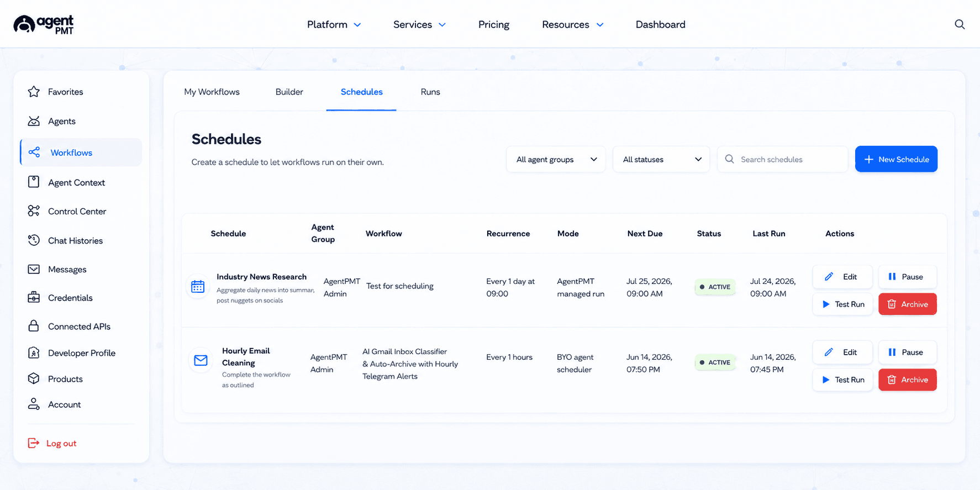Image resolution: width=980 pixels, height=490 pixels.
Task: Click the Agents robot icon
Action: [x=34, y=121]
